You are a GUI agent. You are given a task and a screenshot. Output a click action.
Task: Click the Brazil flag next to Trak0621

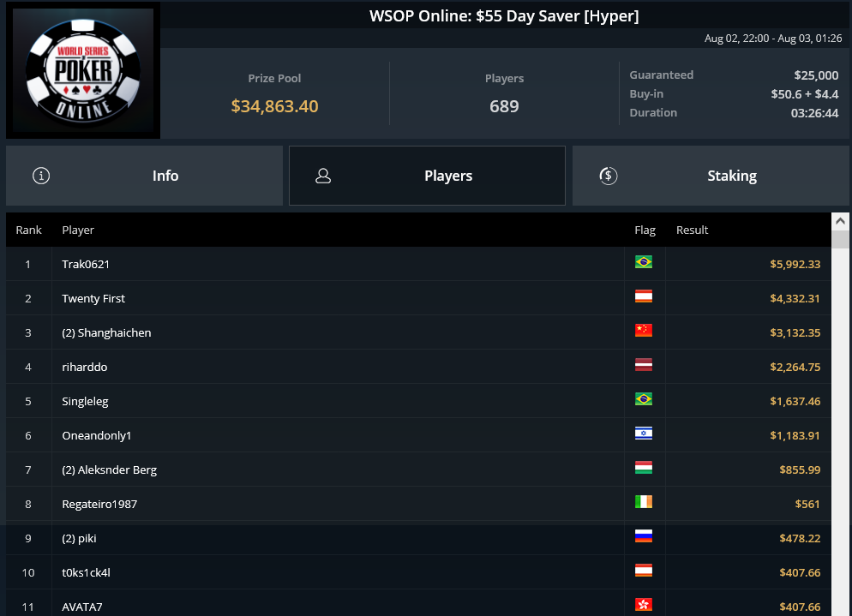click(x=644, y=262)
